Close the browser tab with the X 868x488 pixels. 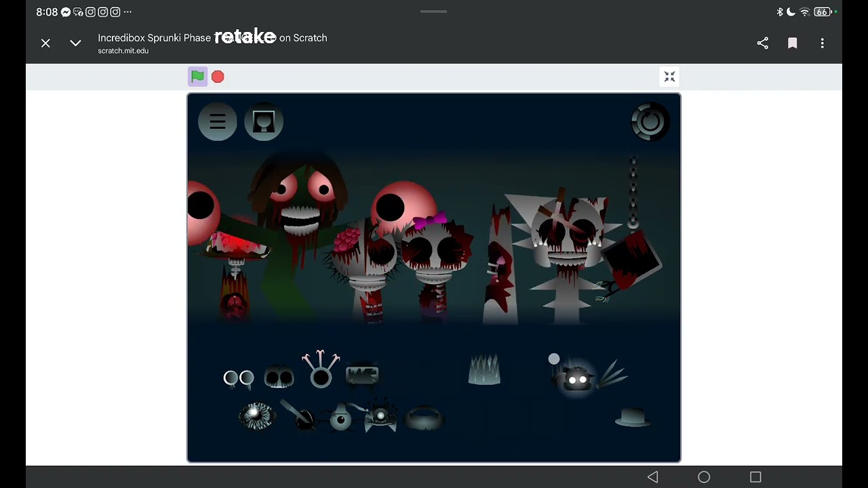click(45, 43)
